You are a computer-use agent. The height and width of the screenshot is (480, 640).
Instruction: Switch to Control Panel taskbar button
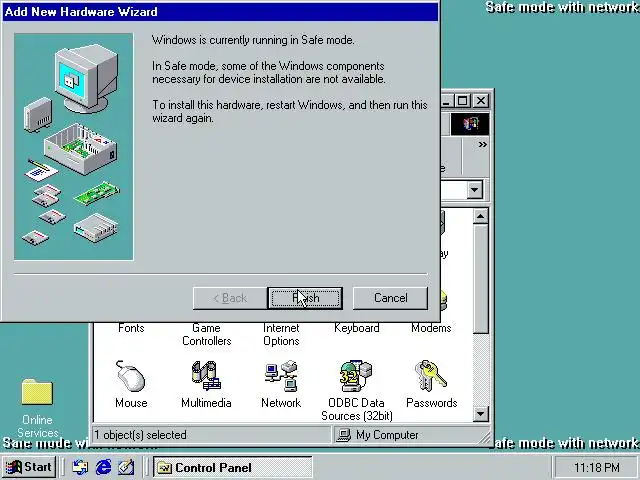pos(233,467)
